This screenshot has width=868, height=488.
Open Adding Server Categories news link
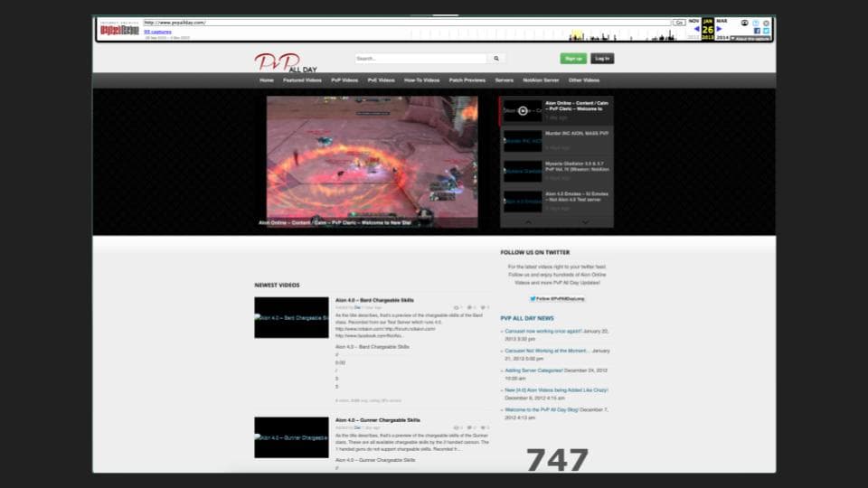tap(533, 371)
